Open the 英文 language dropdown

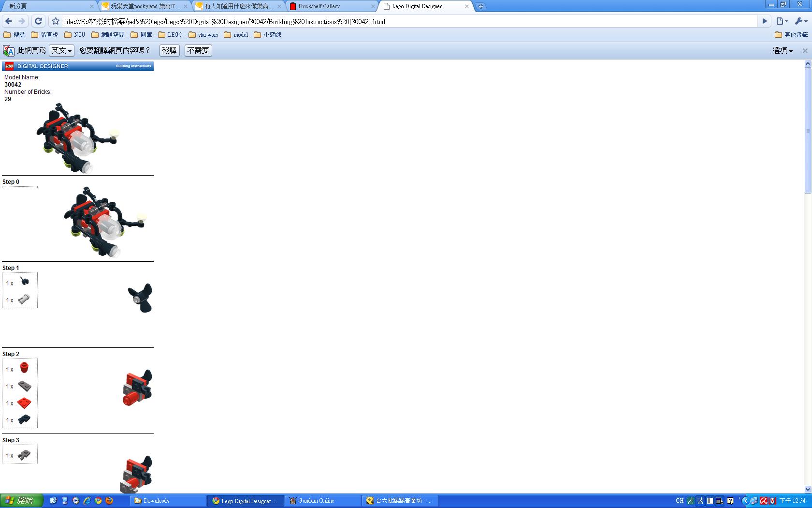tap(61, 51)
